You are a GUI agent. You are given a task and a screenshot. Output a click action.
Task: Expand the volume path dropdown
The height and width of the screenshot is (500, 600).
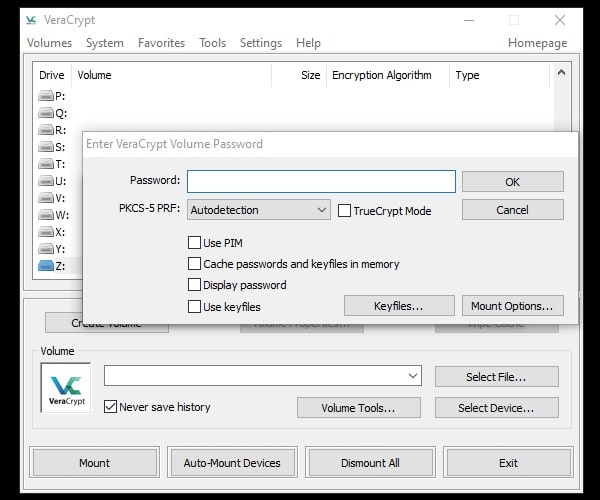(x=413, y=376)
